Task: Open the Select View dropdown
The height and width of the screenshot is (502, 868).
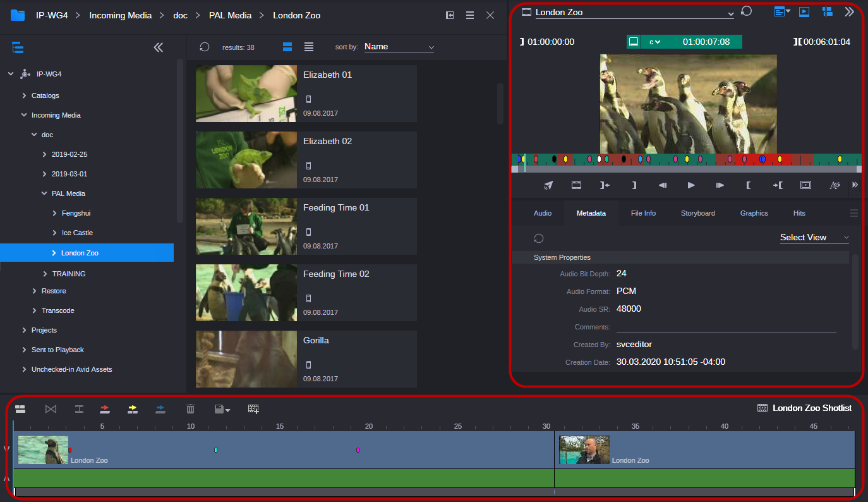Action: pyautogui.click(x=814, y=238)
